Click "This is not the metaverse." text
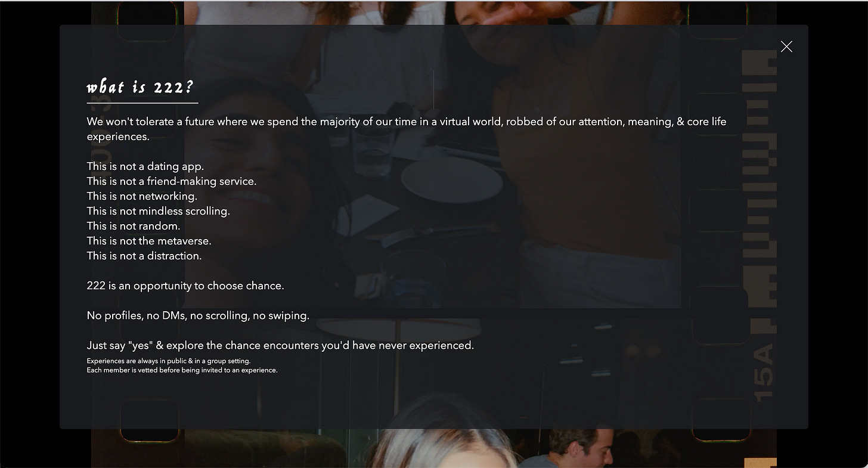 (149, 241)
